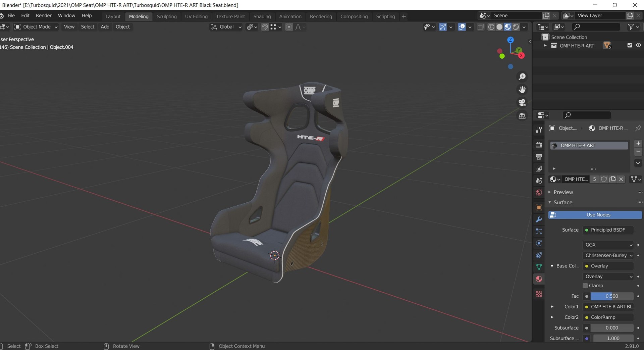Open the Overlay blend type dropdown
Viewport: 644px width, 350px height.
(x=608, y=277)
